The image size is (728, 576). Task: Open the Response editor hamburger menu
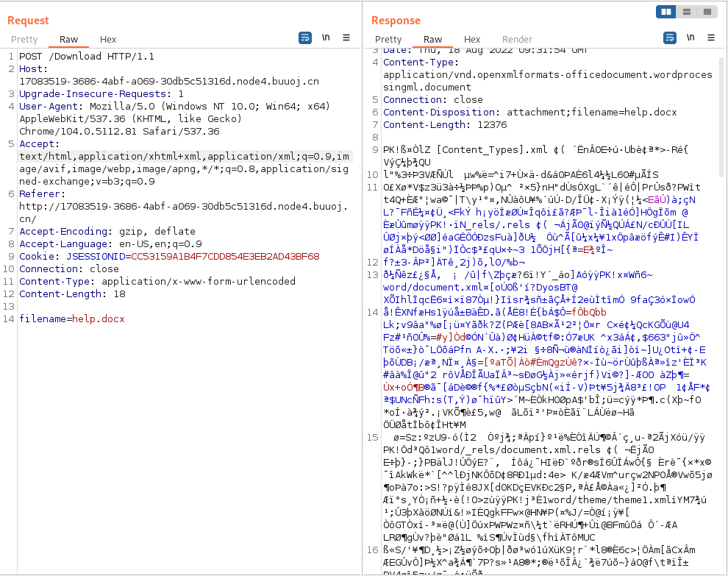click(x=710, y=38)
